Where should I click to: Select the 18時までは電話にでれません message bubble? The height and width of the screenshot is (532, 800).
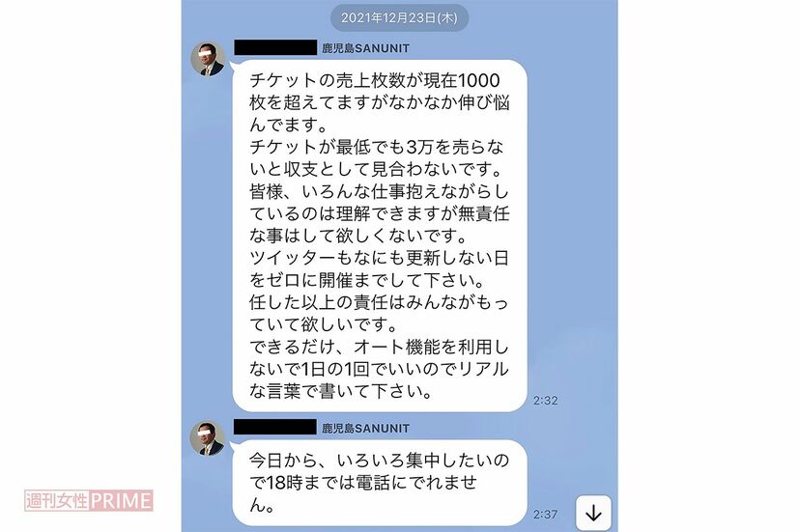pos(380,483)
